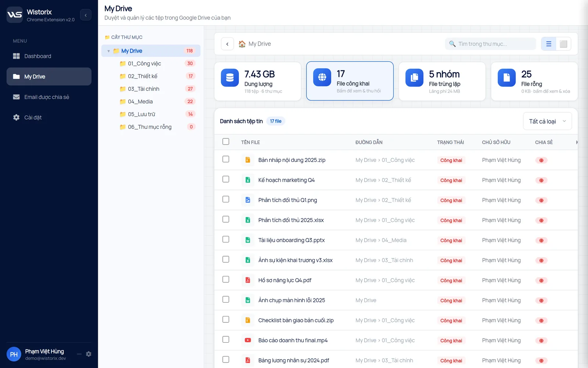Toggle the select-all checkbox in the table header
Image resolution: width=588 pixels, height=368 pixels.
(x=226, y=142)
